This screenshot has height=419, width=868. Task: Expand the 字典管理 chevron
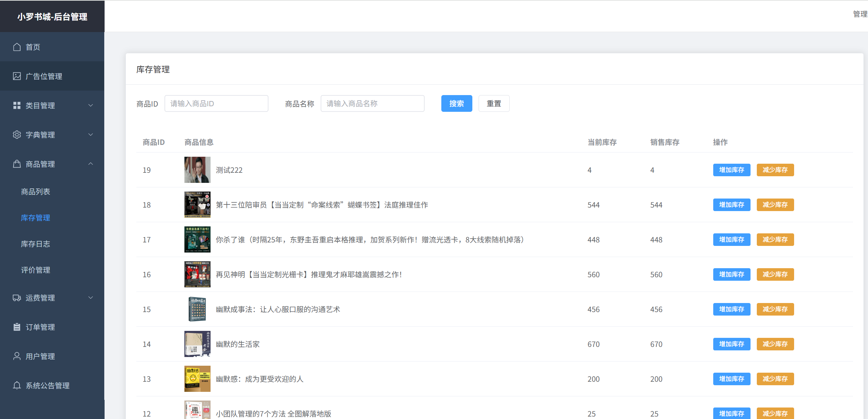pos(91,134)
